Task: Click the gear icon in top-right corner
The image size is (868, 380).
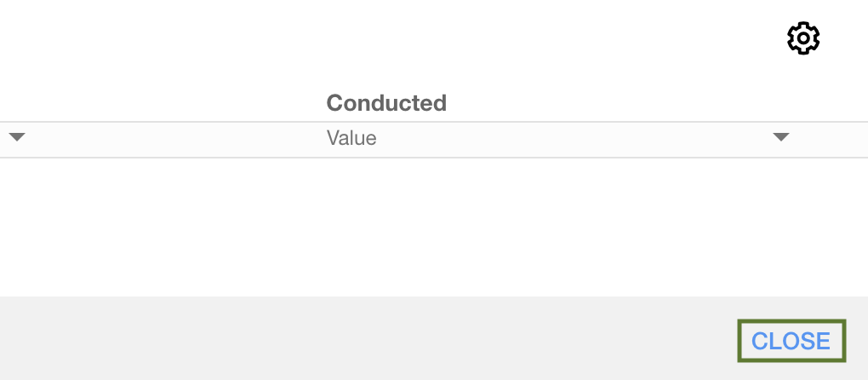Action: click(802, 38)
